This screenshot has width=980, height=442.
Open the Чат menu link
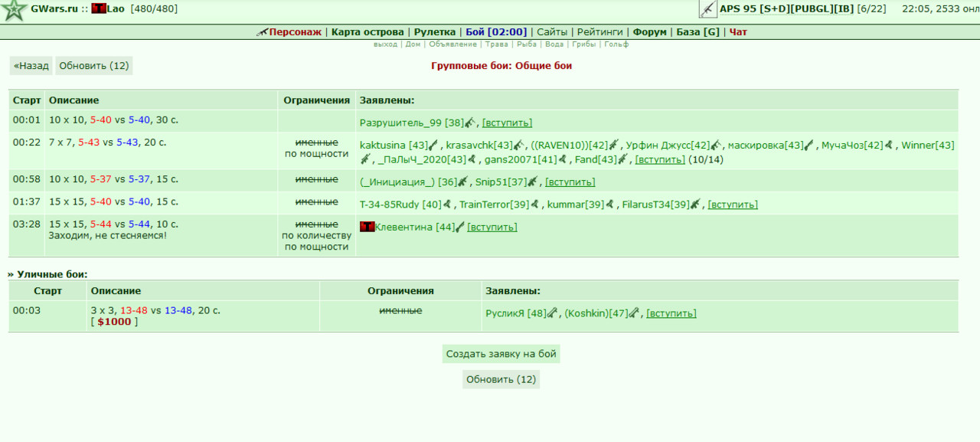click(x=738, y=32)
